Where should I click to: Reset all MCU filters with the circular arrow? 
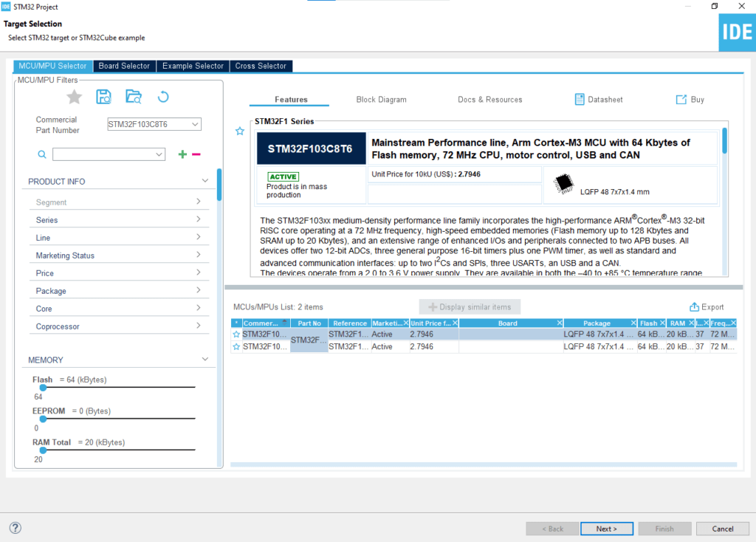click(163, 97)
